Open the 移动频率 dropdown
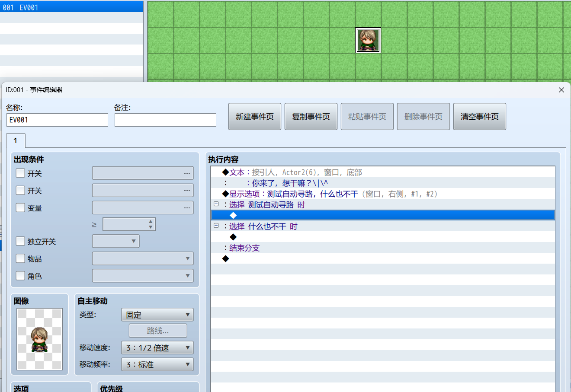 point(157,364)
